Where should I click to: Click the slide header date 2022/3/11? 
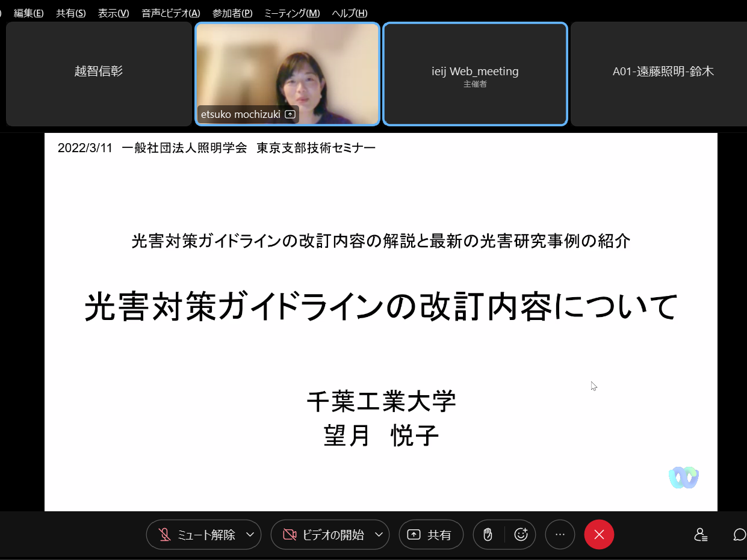[x=85, y=148]
